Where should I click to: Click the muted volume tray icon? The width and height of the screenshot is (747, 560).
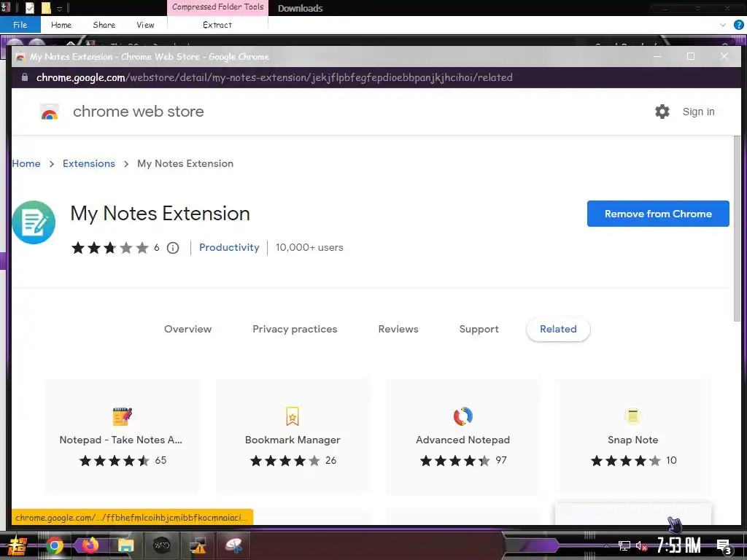tap(642, 545)
